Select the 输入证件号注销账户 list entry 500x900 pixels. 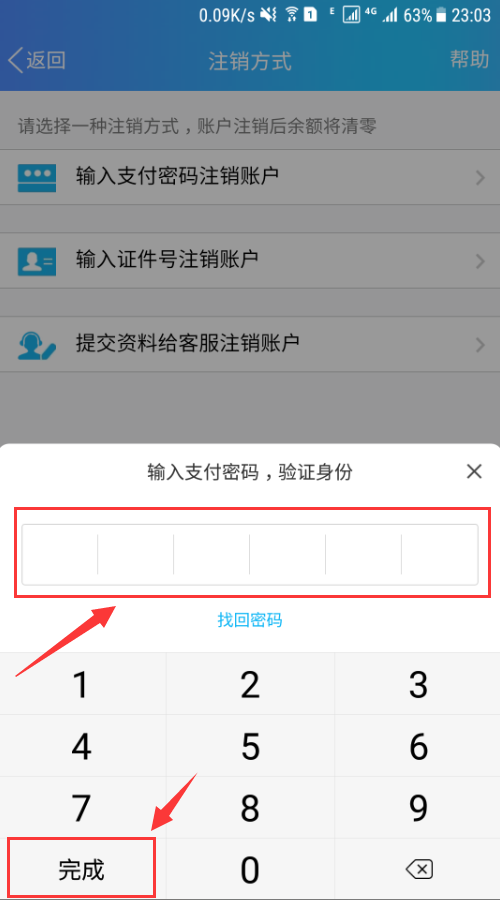[x=250, y=261]
